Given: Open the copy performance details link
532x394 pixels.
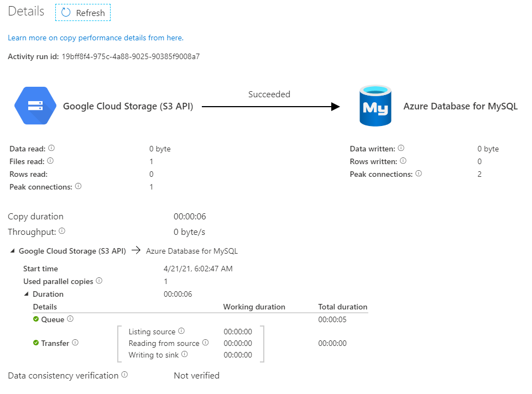Looking at the screenshot, I should (95, 38).
